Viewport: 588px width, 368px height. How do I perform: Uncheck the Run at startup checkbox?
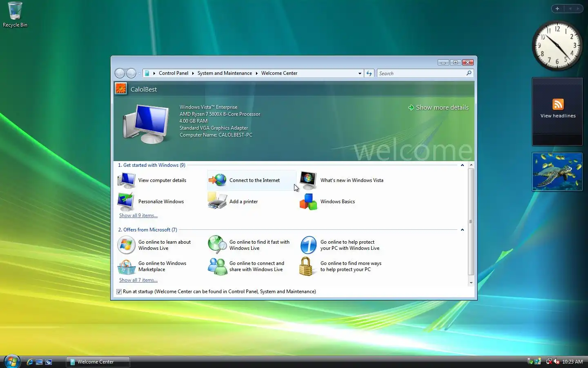click(119, 292)
